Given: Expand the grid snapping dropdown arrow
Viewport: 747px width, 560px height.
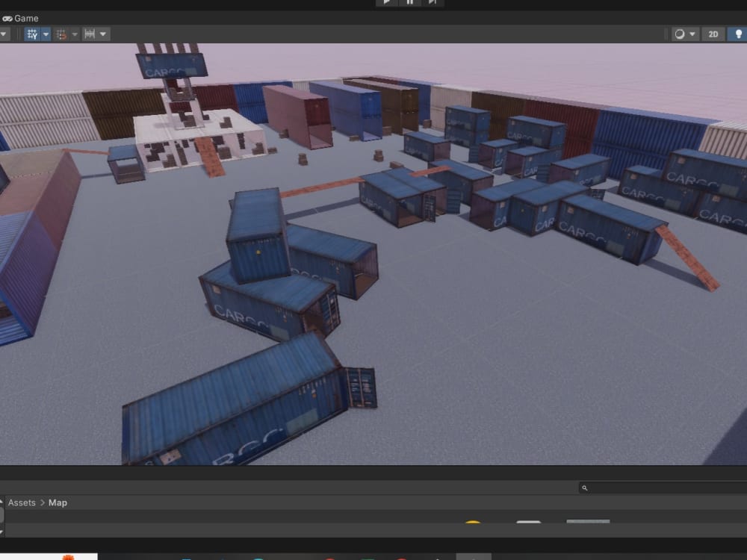Looking at the screenshot, I should click(x=75, y=34).
